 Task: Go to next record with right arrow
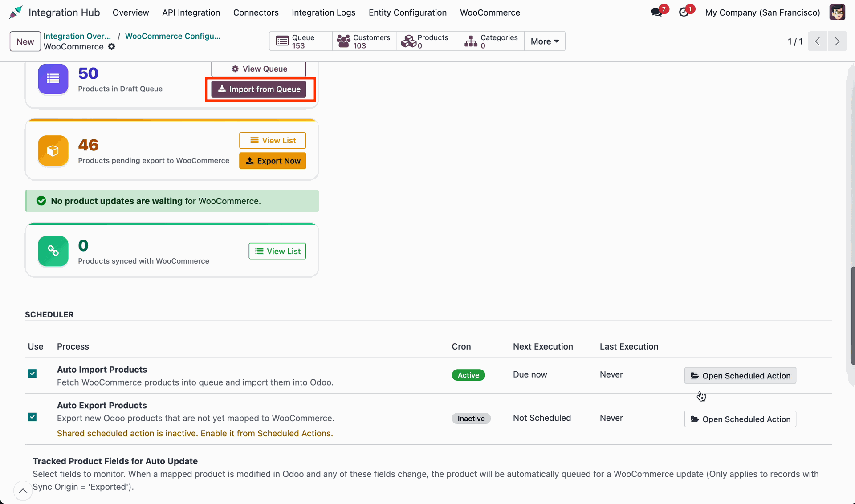[x=837, y=41]
